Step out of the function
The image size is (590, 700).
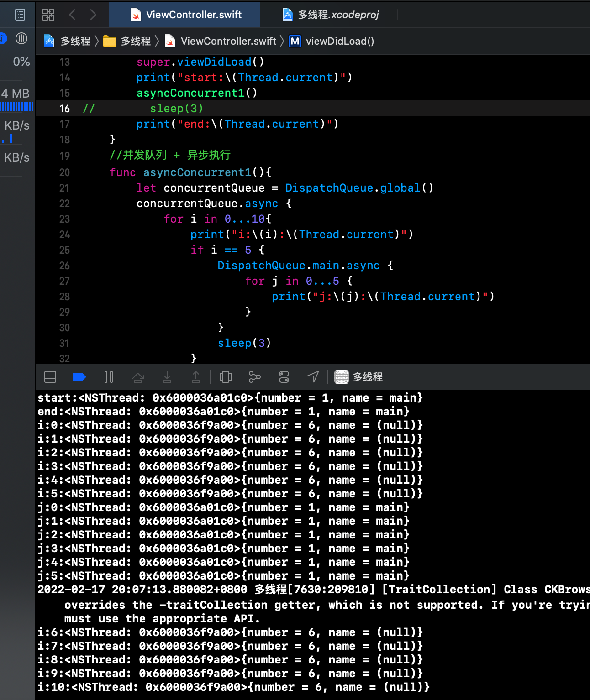point(196,377)
